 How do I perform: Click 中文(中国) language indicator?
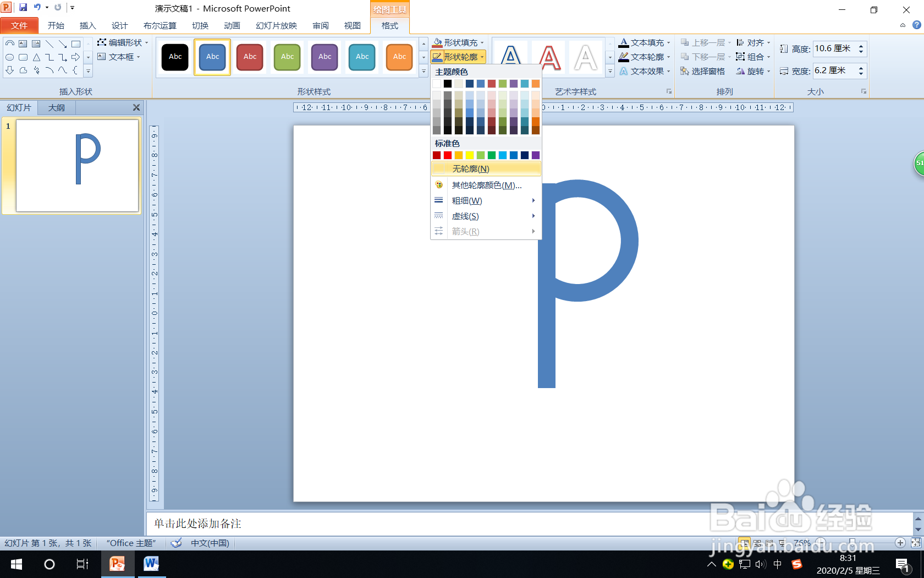[210, 543]
